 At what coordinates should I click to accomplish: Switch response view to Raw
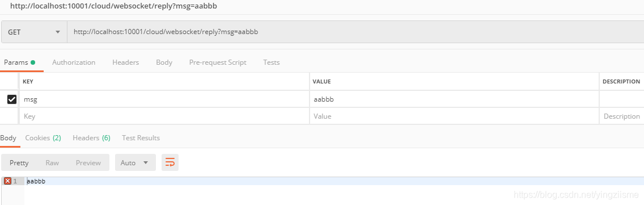[x=52, y=162]
